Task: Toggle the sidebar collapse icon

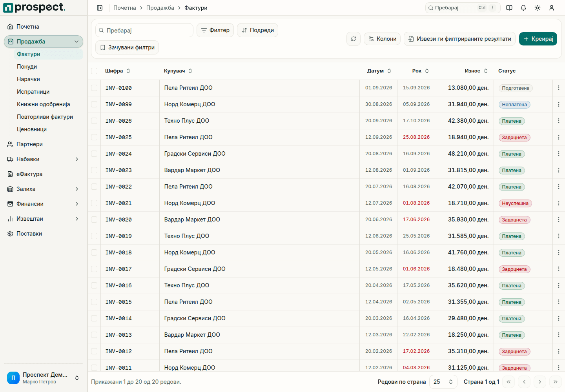Action: point(100,8)
